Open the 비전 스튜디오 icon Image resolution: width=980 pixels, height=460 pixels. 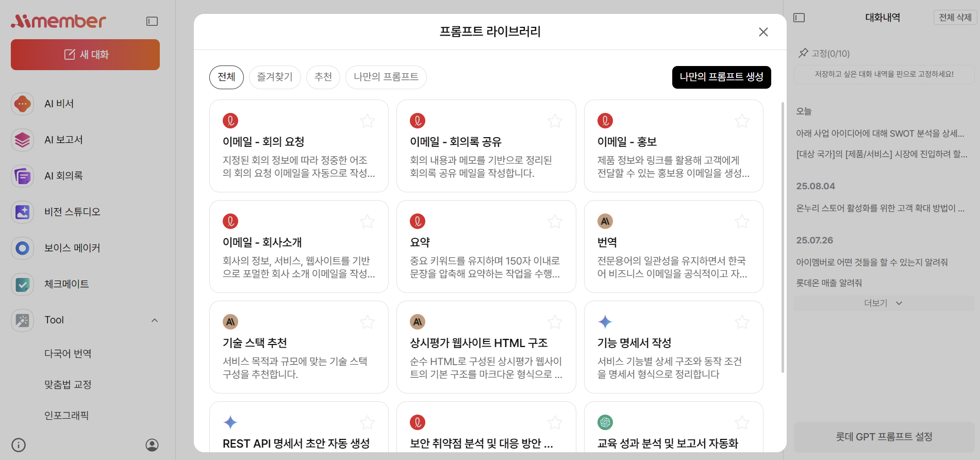tap(22, 212)
